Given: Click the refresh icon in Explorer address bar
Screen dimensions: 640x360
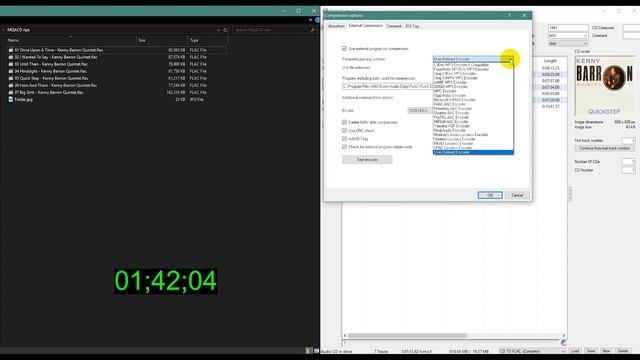Looking at the screenshot, I should click(x=225, y=30).
